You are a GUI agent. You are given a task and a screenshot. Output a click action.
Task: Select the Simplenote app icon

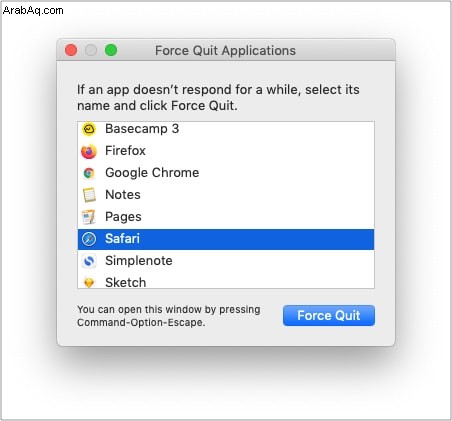(x=89, y=261)
